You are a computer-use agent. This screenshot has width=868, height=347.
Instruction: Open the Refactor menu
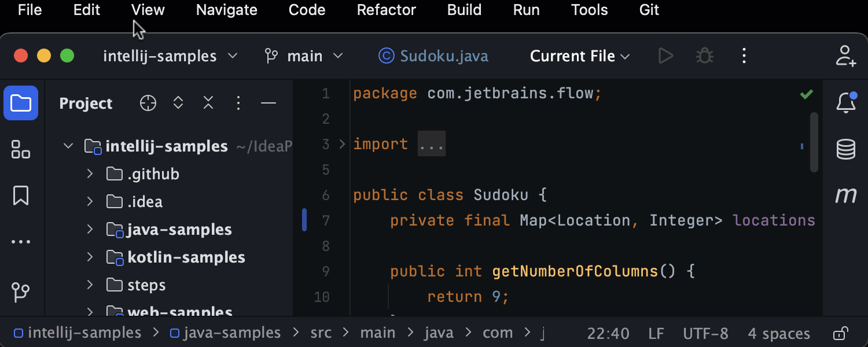pyautogui.click(x=386, y=10)
